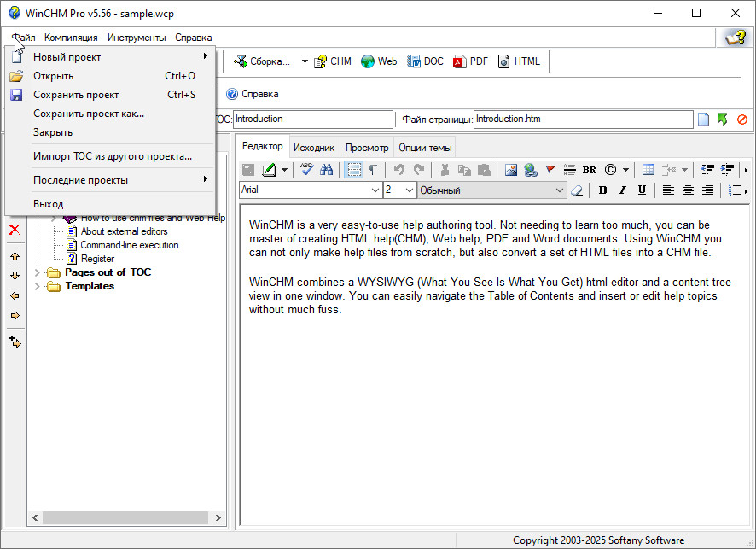Move the topic up with the up arrow
Screen dimensions: 756x549
pos(15,256)
